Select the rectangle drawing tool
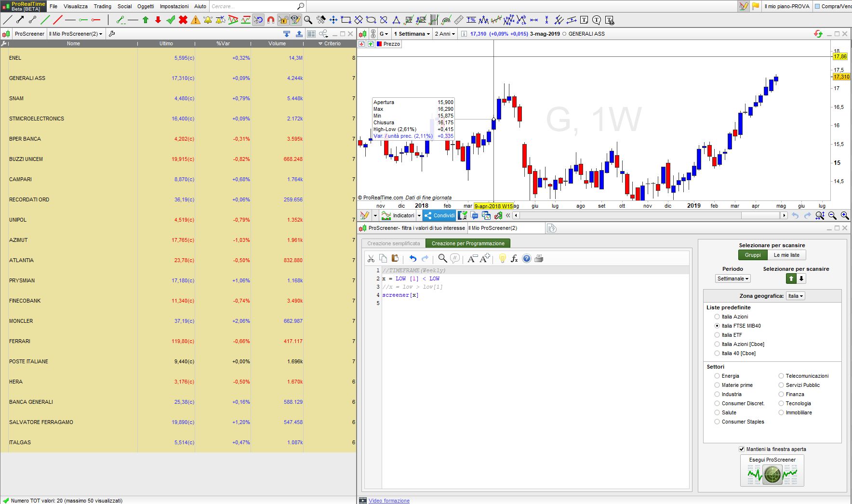The width and height of the screenshot is (852, 504). 346,20
